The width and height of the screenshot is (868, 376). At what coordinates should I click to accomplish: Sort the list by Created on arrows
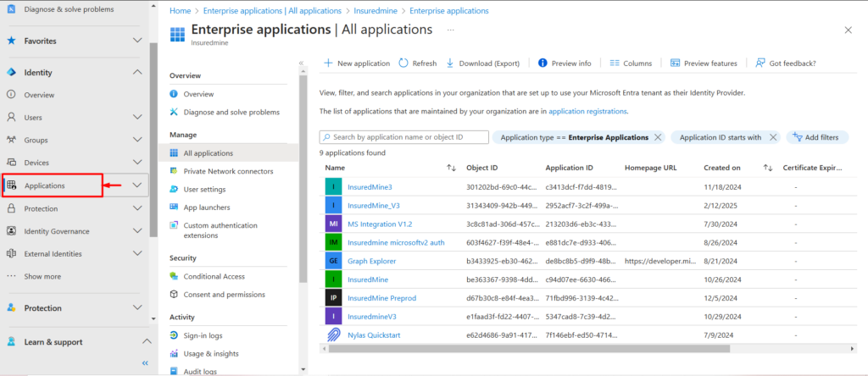(x=768, y=168)
